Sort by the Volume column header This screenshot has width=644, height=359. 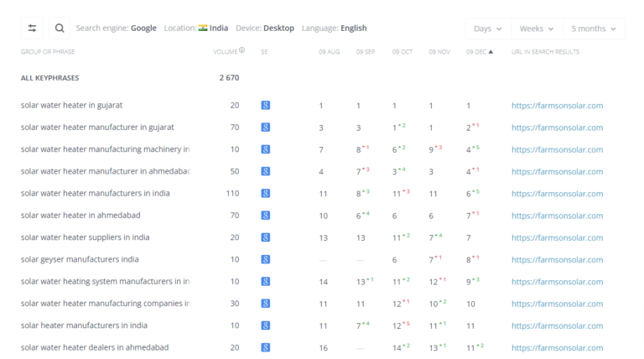[x=225, y=52]
